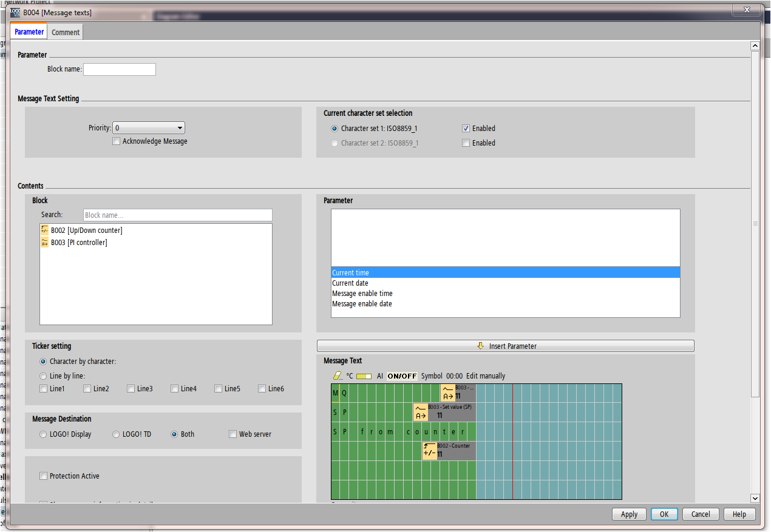Click the Block name input field
The height and width of the screenshot is (532, 771).
pyautogui.click(x=120, y=70)
